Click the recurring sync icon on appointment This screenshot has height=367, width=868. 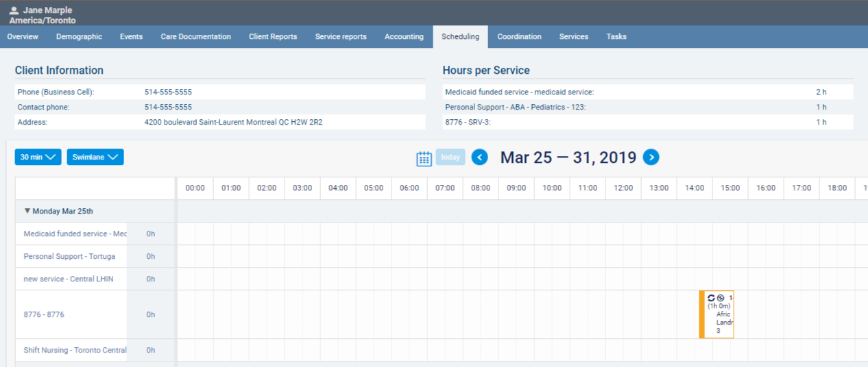click(x=711, y=298)
